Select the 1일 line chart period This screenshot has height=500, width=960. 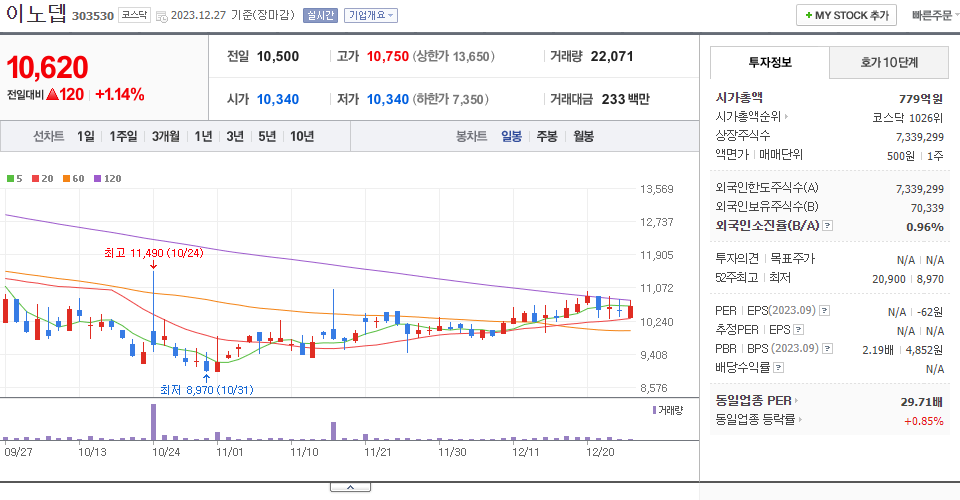click(x=86, y=136)
